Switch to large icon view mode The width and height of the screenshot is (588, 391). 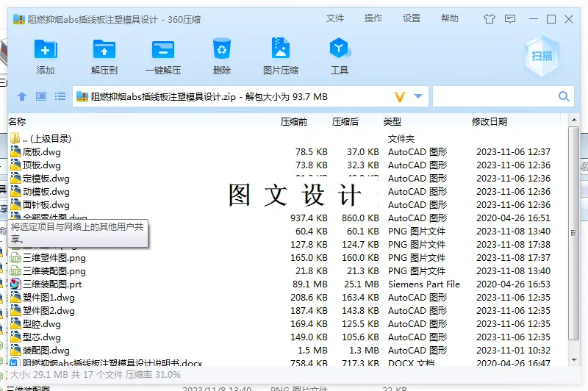(x=41, y=97)
